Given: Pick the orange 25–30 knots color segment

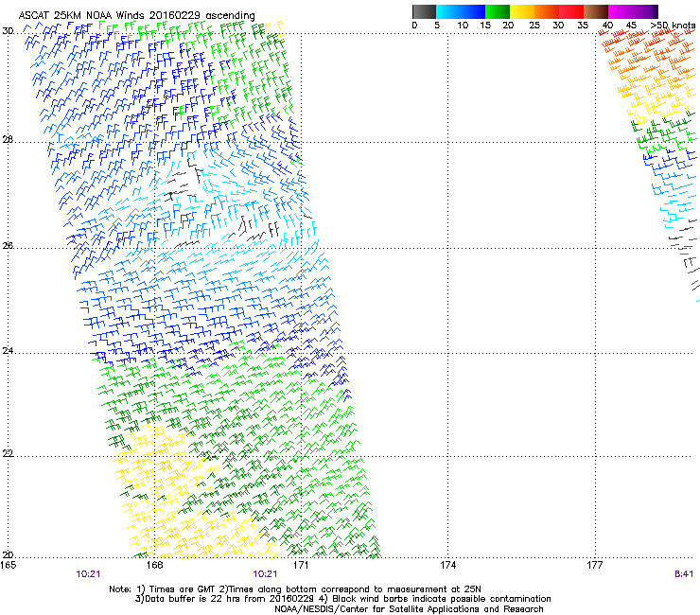Looking at the screenshot, I should coord(547,11).
